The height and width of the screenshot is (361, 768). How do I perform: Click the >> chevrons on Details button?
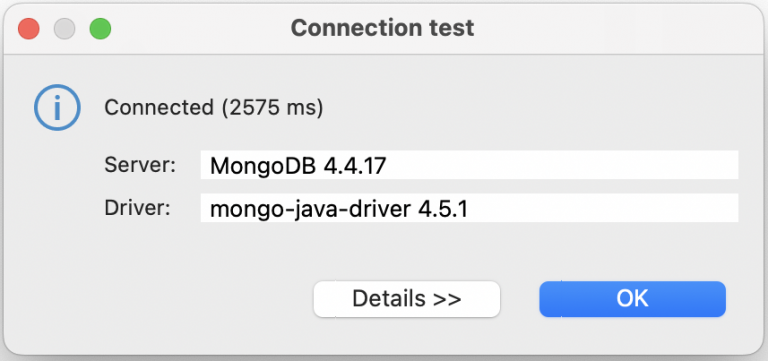pyautogui.click(x=447, y=299)
